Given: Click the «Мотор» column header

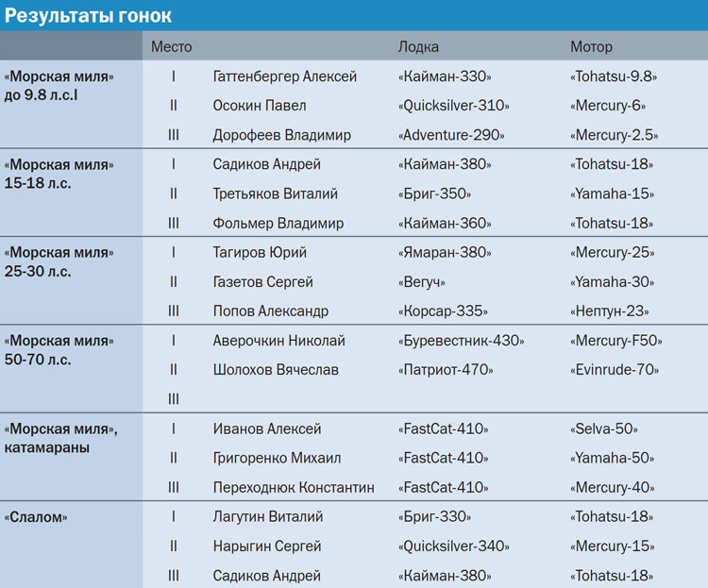Looking at the screenshot, I should pyautogui.click(x=591, y=47).
